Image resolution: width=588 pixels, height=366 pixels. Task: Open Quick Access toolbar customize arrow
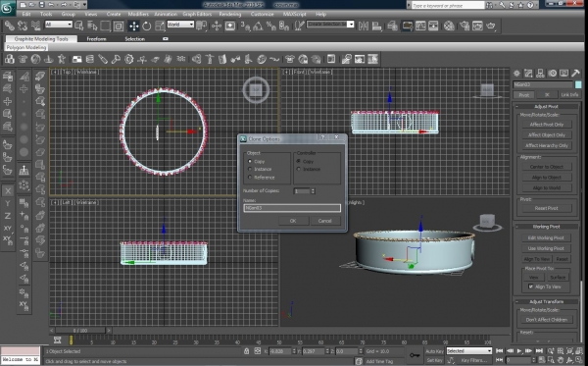point(84,5)
